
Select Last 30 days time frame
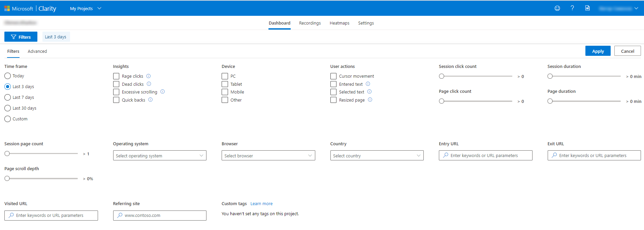(x=7, y=108)
